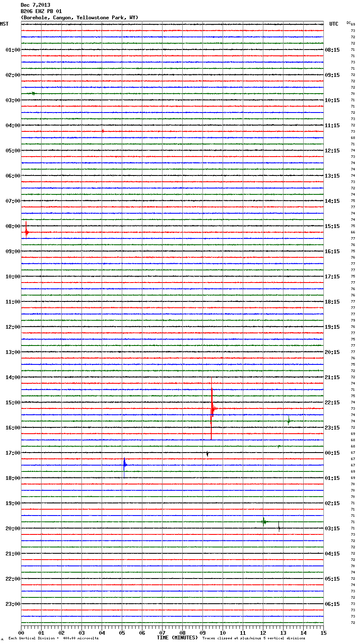Click the 20:00 MST time label
Viewport: 357px width, 644px height.
pos(13,529)
